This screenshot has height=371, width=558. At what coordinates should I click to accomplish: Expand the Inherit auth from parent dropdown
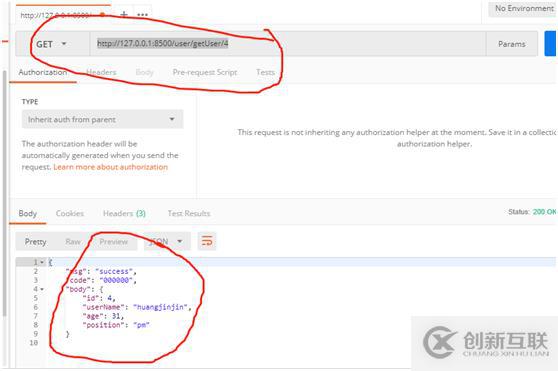click(x=102, y=119)
